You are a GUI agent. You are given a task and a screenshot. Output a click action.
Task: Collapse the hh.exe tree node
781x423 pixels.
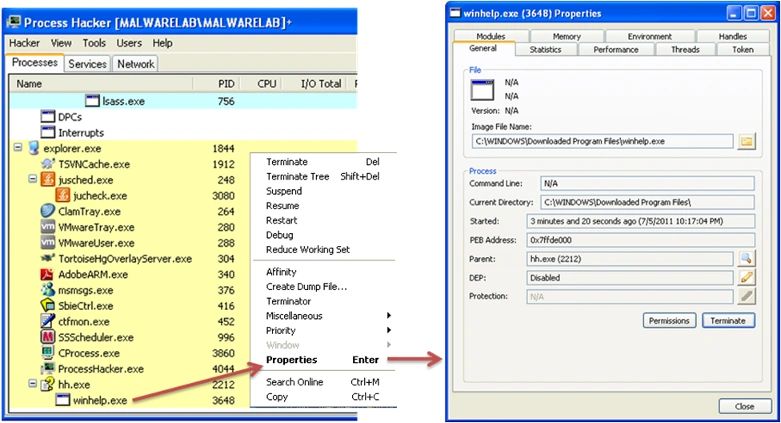click(33, 384)
